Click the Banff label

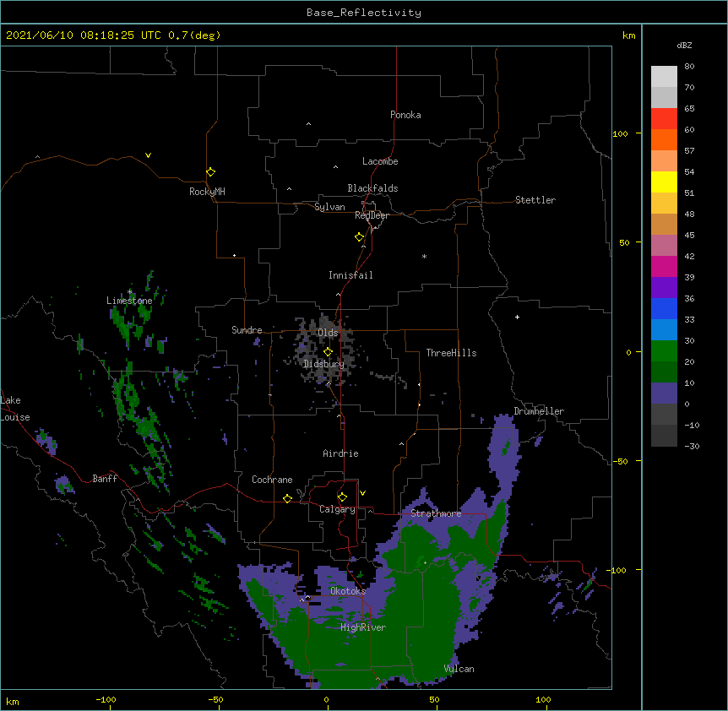[105, 479]
